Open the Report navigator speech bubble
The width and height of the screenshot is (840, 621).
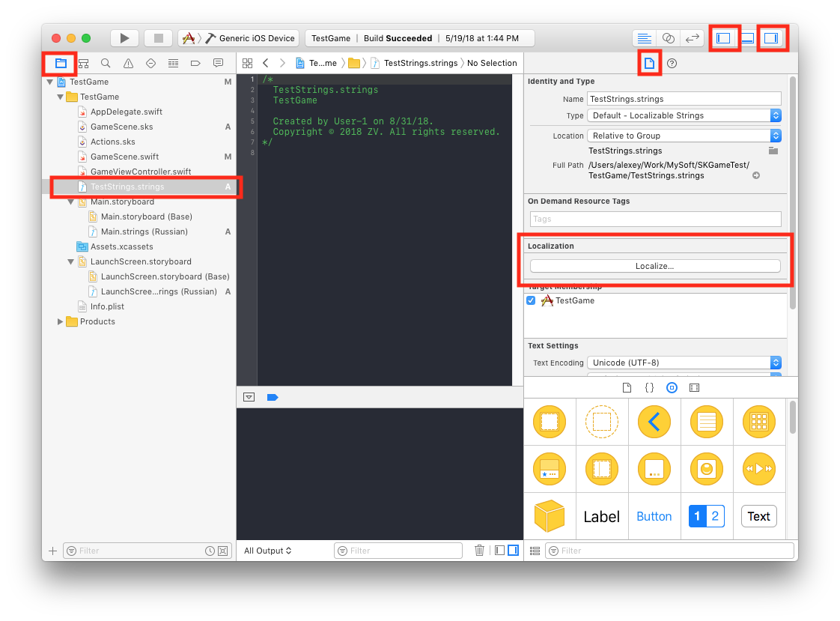tap(218, 63)
